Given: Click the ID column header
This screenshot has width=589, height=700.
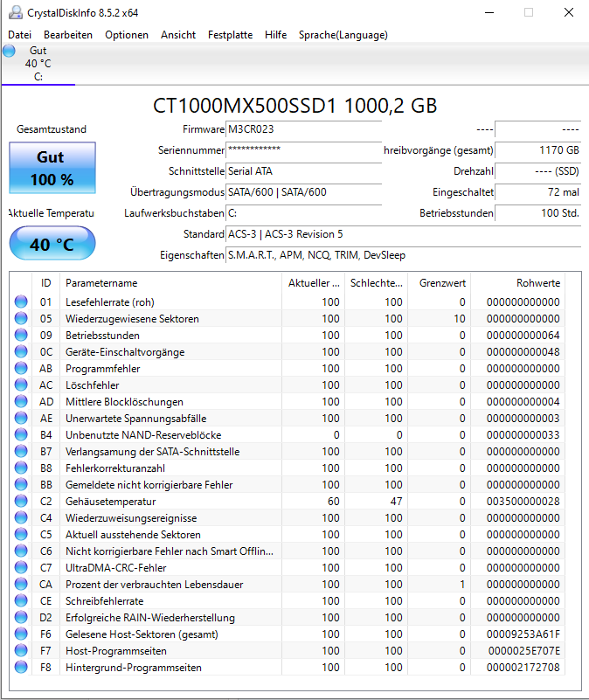Looking at the screenshot, I should [45, 283].
